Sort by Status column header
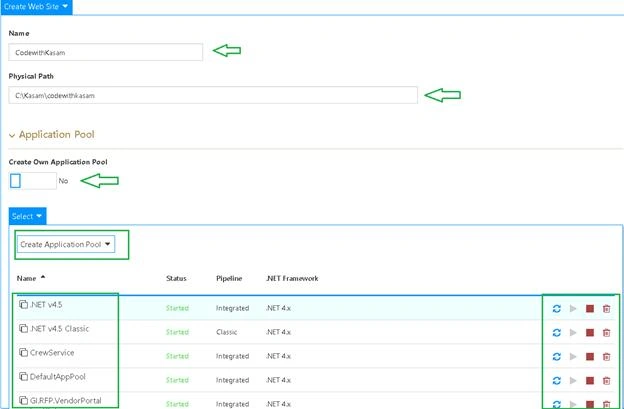This screenshot has height=409, width=624. click(176, 278)
